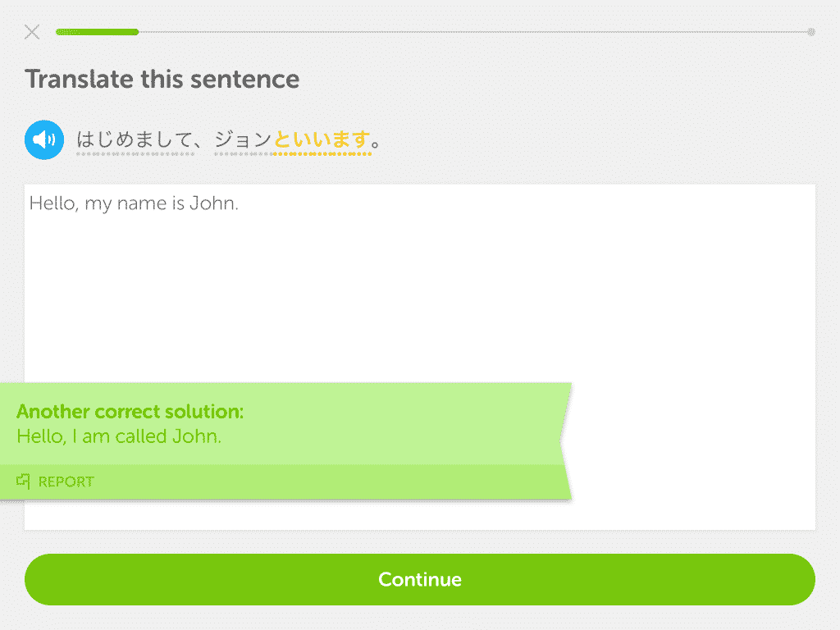
Task: Select the 'Hello, I am called John.' solution text
Action: point(119,436)
